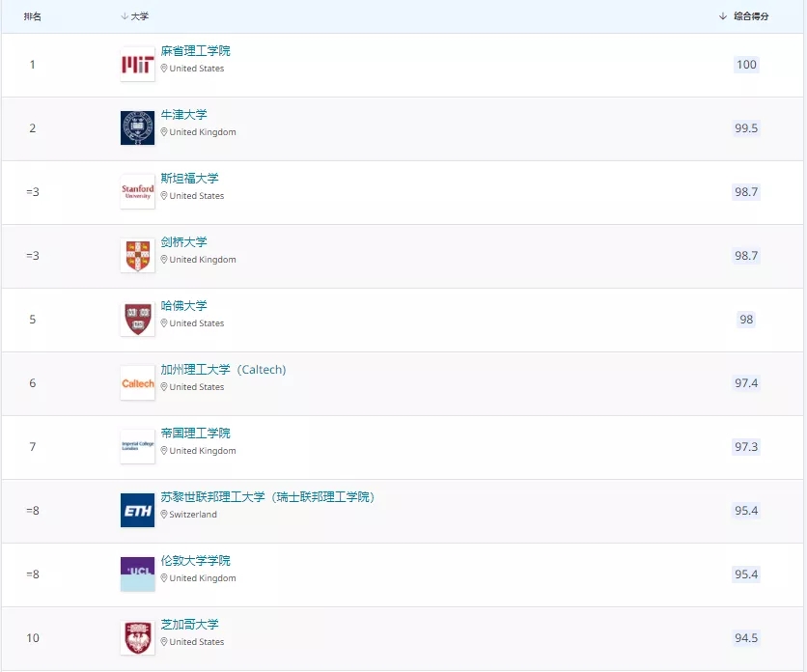The height and width of the screenshot is (672, 807).
Task: Click the ETH Zurich logo
Action: (x=137, y=511)
